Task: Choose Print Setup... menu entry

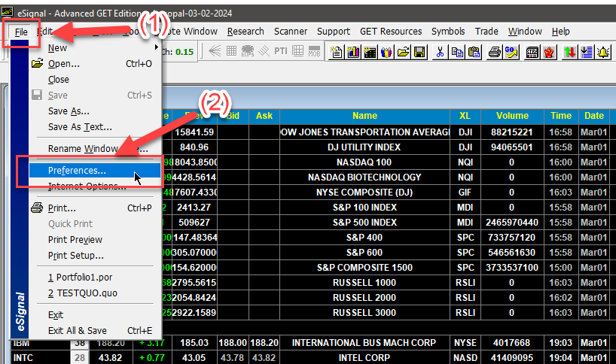Action: click(75, 255)
